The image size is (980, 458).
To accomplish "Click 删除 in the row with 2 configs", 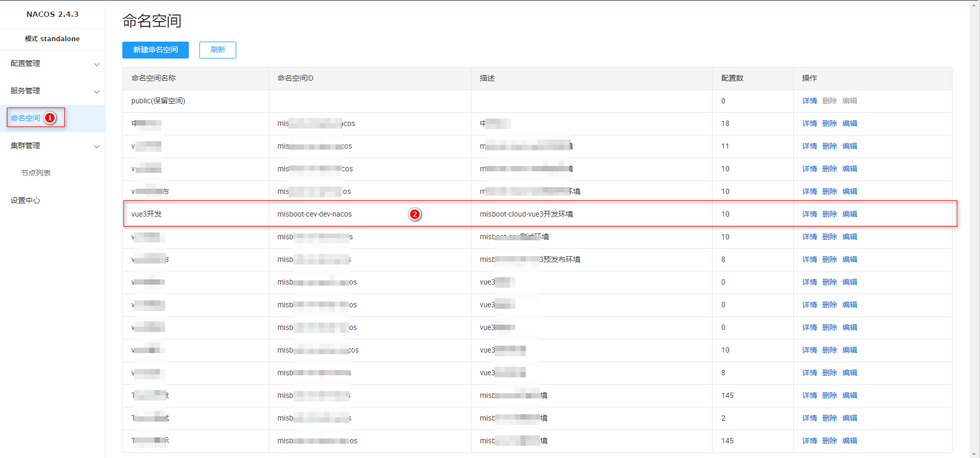I will coord(830,418).
